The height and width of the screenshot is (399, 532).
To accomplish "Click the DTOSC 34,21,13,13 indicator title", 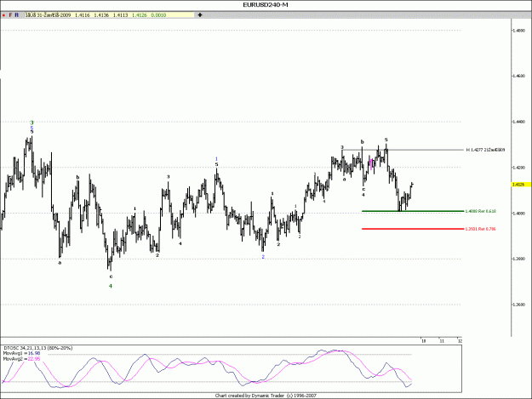I will [x=38, y=348].
